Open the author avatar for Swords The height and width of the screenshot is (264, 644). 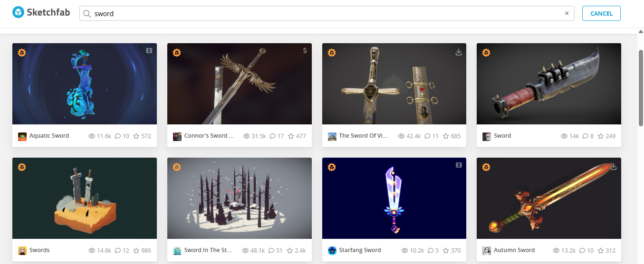coord(22,251)
